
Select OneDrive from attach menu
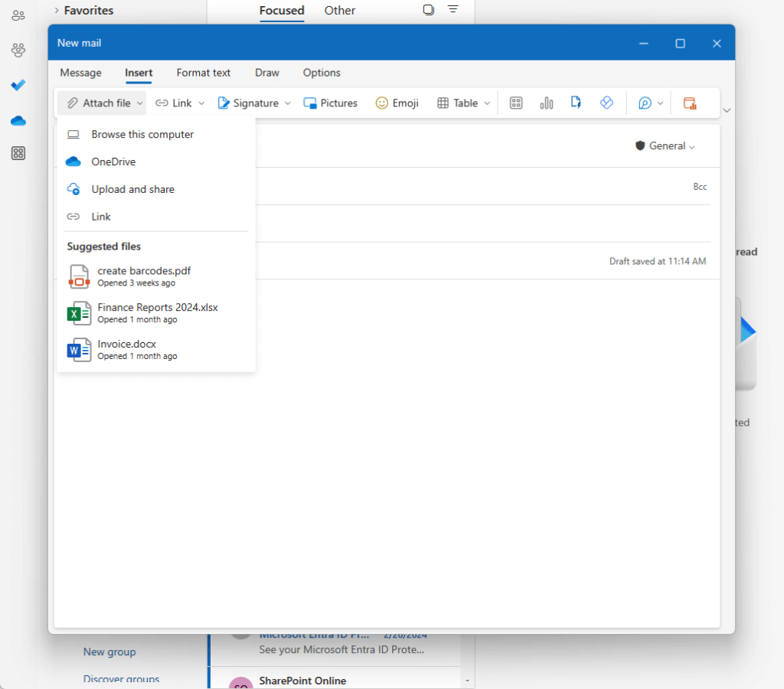pyautogui.click(x=156, y=162)
